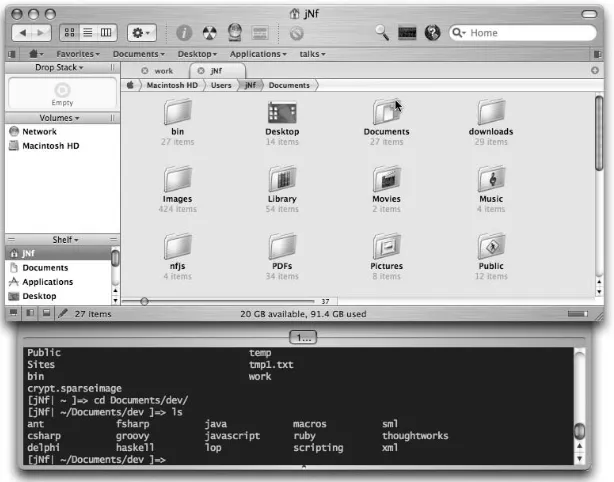614x482 pixels.
Task: Go to Macintosh HD in path bar
Action: pos(172,85)
